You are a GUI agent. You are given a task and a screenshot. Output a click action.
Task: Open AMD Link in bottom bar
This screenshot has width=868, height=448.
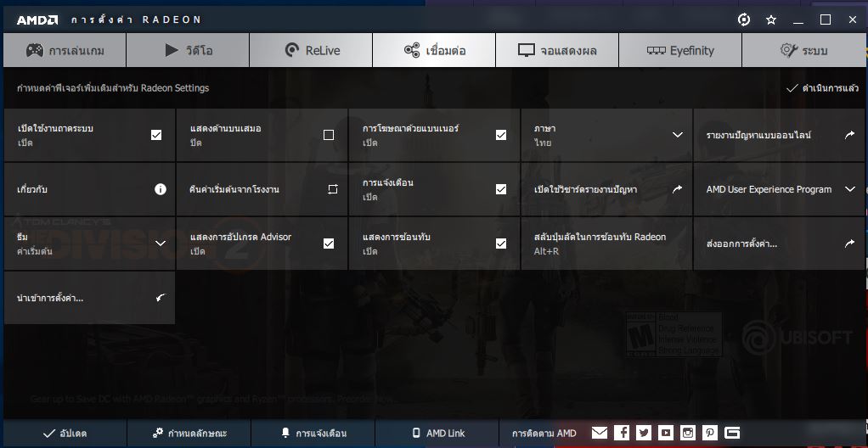click(437, 433)
